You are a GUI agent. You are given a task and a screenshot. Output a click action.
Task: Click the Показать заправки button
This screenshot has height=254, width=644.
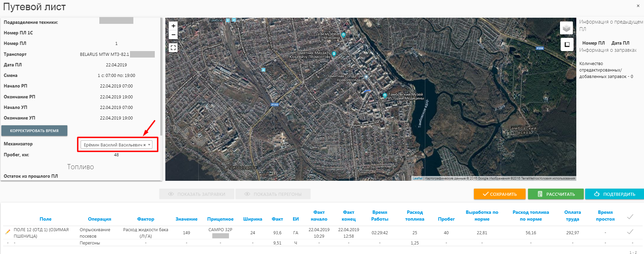197,194
